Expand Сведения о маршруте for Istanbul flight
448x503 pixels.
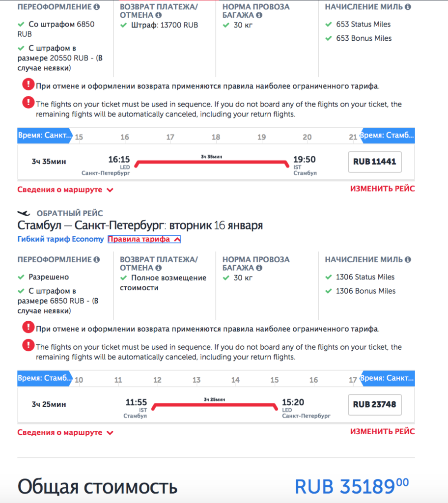65,190
